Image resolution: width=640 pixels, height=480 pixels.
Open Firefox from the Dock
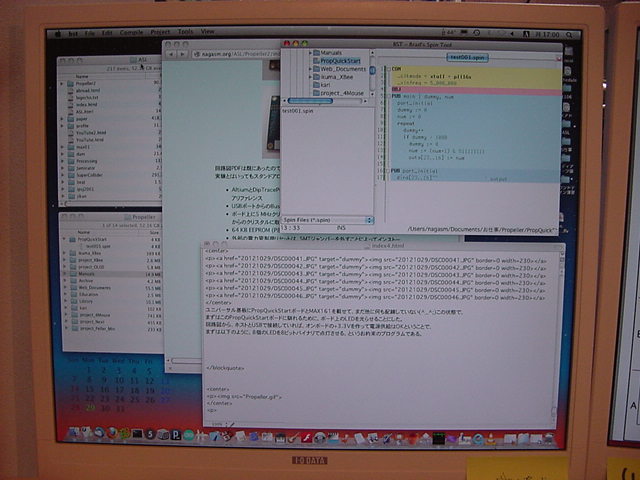pos(112,433)
